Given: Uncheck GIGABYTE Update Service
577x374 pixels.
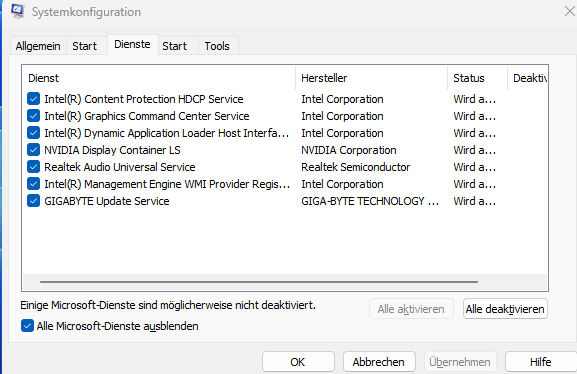Looking at the screenshot, I should tap(33, 201).
